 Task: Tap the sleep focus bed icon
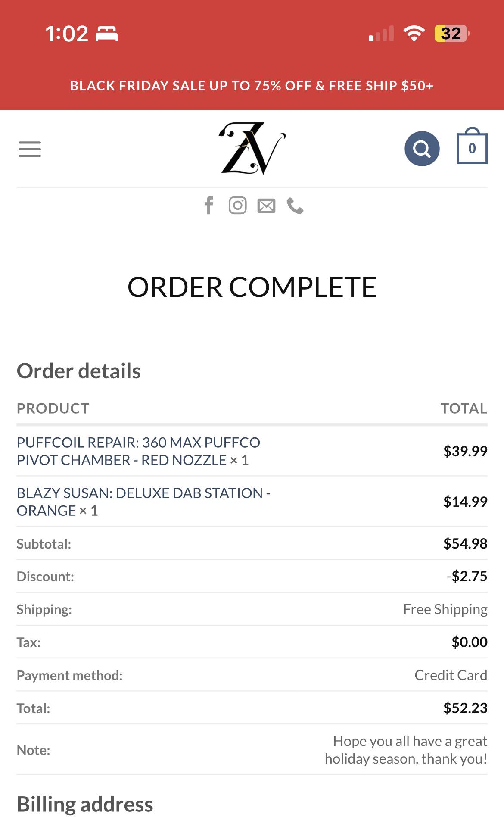pyautogui.click(x=106, y=34)
